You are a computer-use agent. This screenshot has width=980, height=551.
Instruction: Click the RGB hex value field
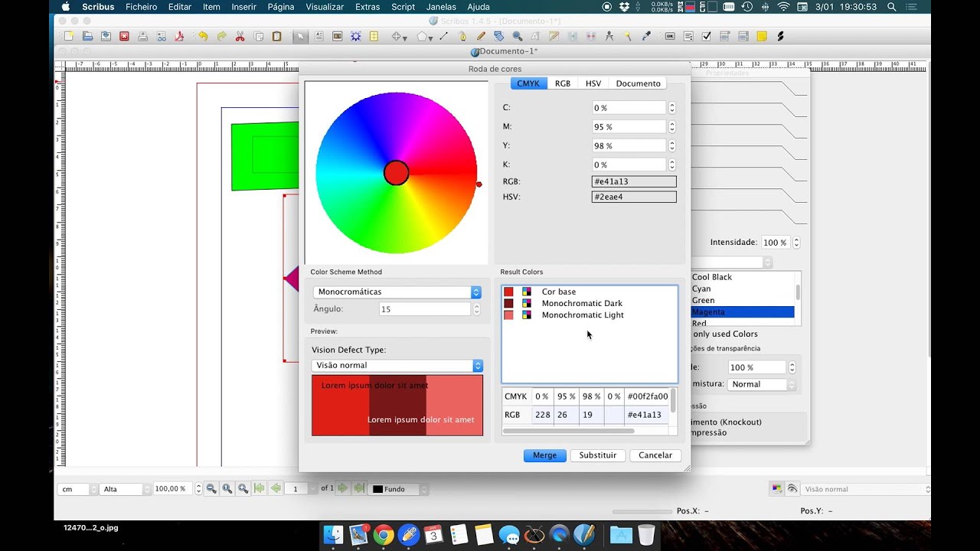pos(634,181)
